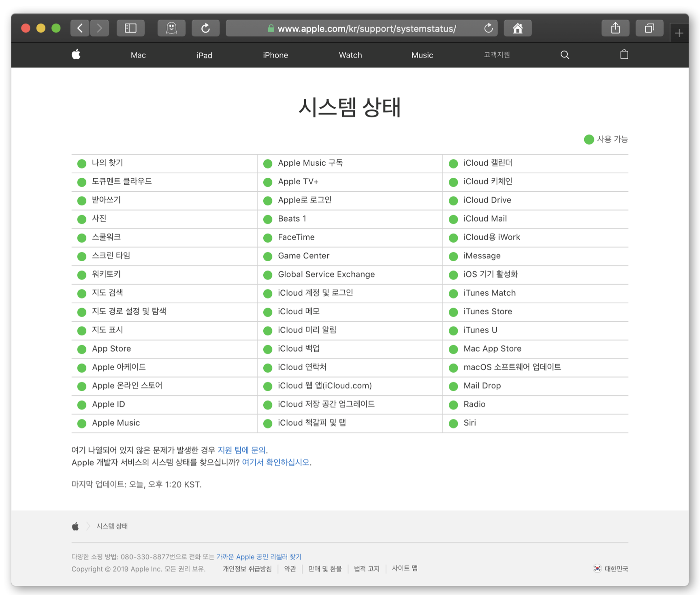Click the iTunes Match service entry
The width and height of the screenshot is (700, 595).
point(536,293)
